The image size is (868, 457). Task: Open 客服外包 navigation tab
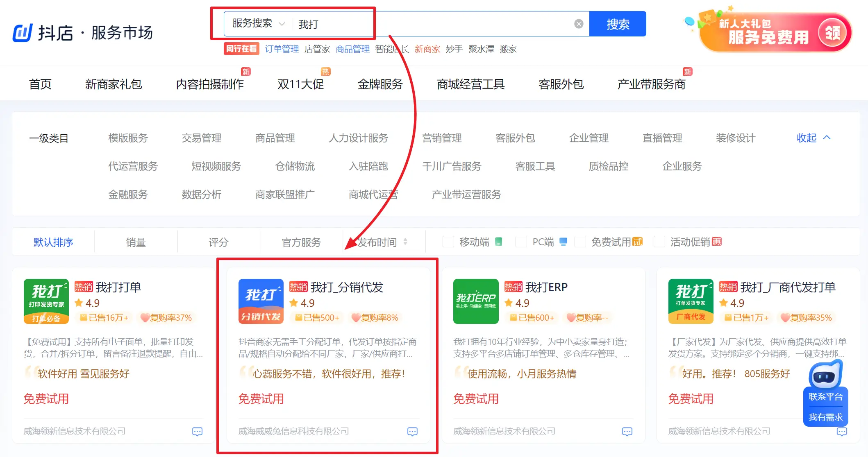point(561,84)
